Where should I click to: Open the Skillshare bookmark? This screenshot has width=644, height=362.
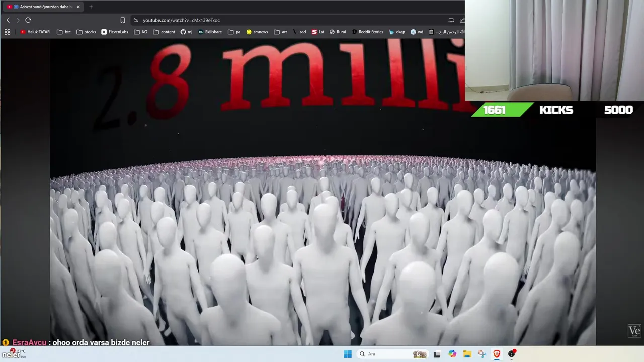210,32
